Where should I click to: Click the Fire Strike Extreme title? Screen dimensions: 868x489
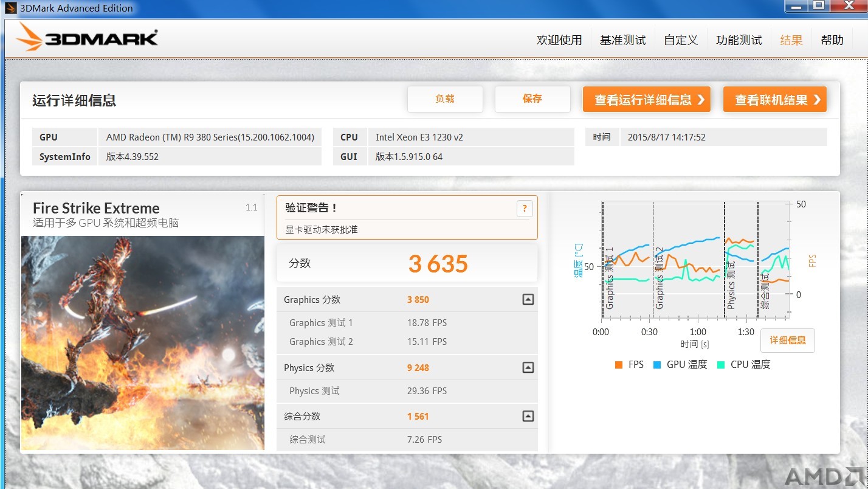pyautogui.click(x=96, y=208)
